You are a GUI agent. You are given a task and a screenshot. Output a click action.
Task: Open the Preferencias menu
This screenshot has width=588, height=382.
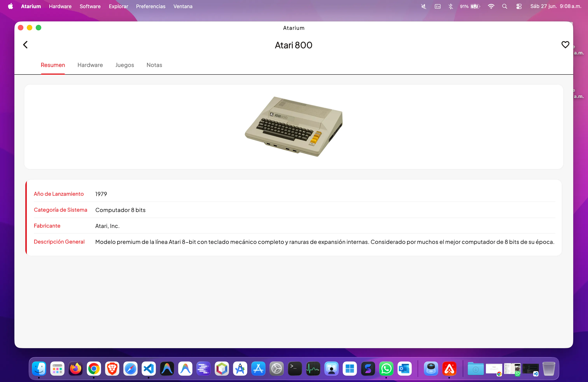click(151, 6)
